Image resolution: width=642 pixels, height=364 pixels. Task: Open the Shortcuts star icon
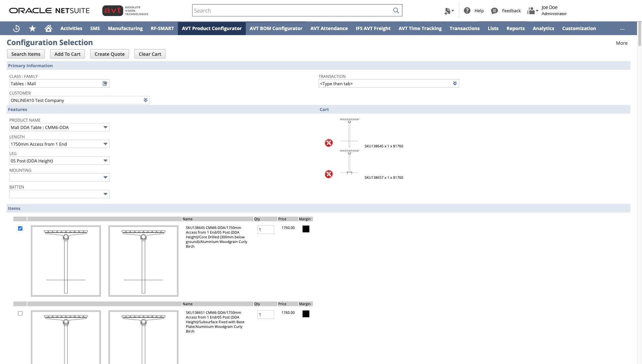pyautogui.click(x=32, y=29)
